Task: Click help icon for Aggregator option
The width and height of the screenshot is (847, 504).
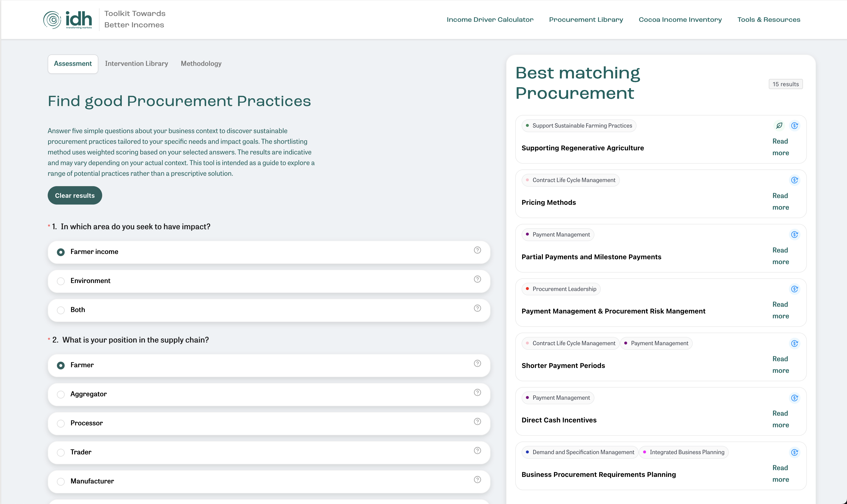Action: click(477, 393)
